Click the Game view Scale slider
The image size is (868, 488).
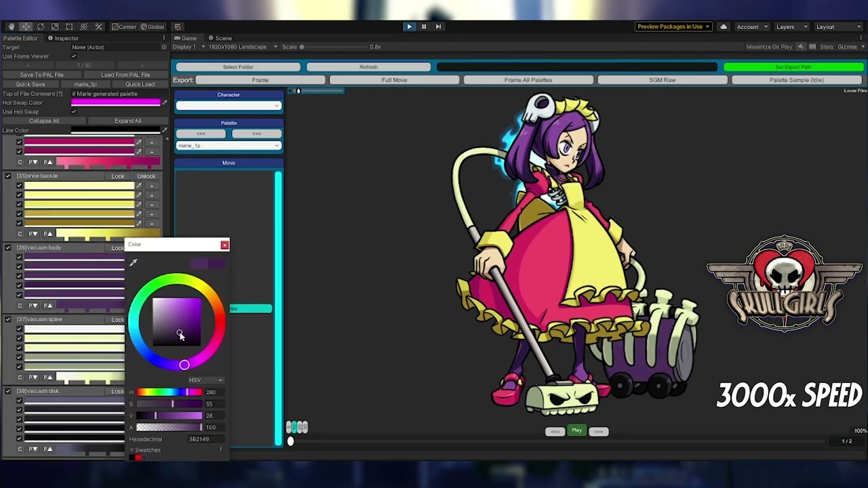click(334, 47)
